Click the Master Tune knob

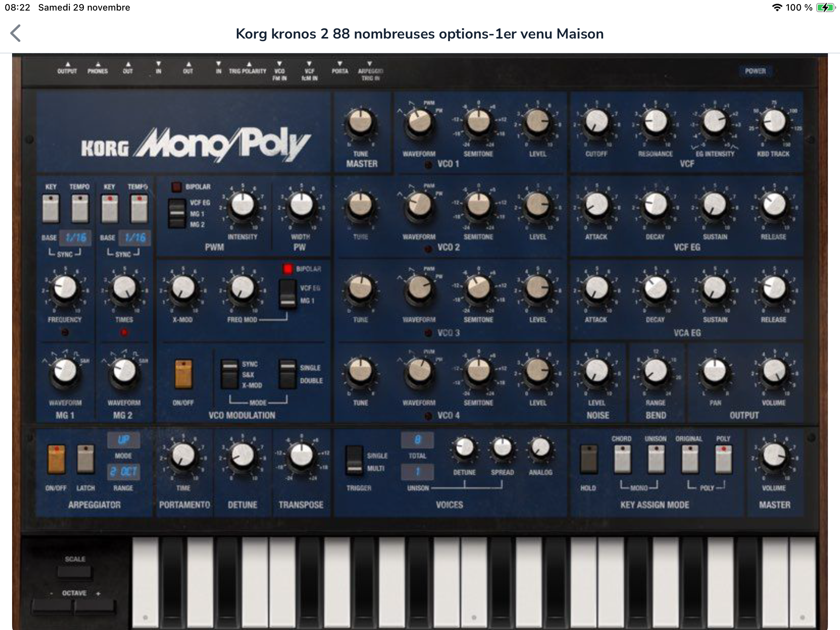pos(360,122)
